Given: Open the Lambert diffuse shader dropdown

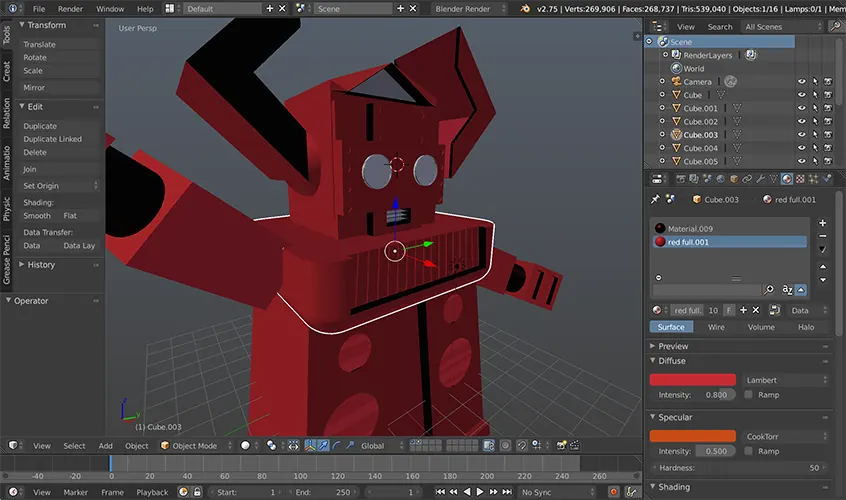Looking at the screenshot, I should (785, 380).
